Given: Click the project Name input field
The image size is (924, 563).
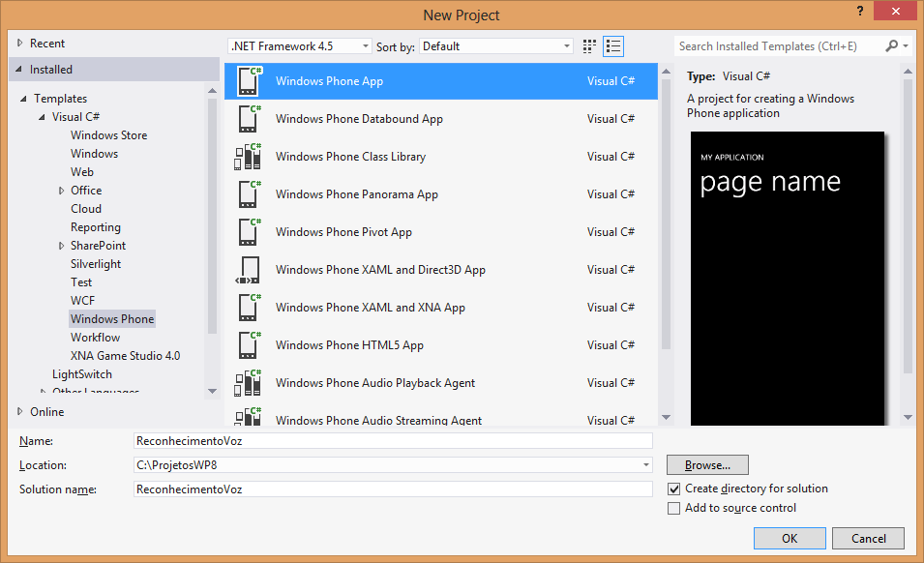Looking at the screenshot, I should pyautogui.click(x=393, y=441).
